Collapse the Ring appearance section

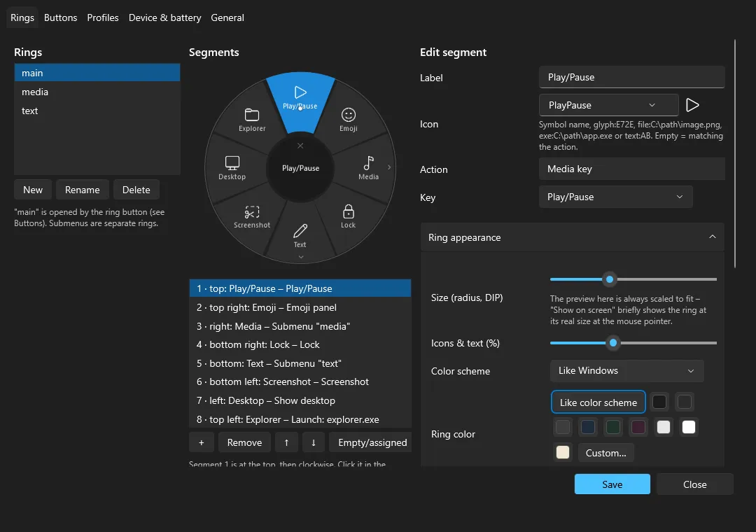(x=573, y=237)
